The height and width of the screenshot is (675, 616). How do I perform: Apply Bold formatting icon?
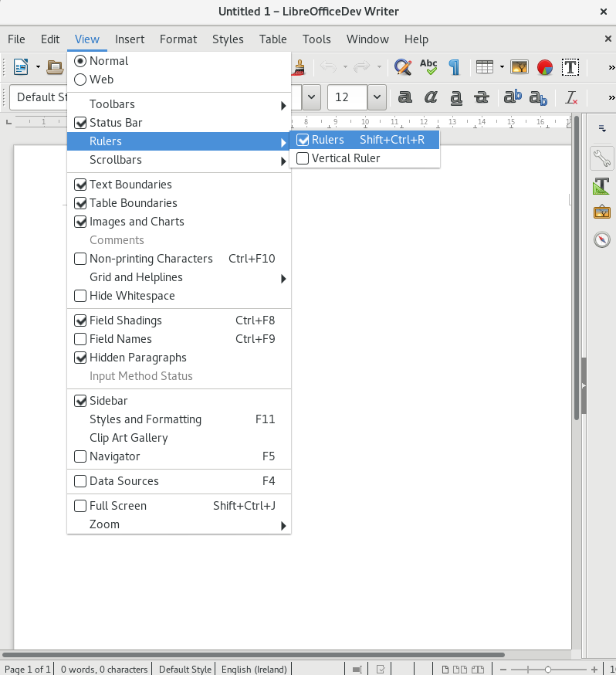click(x=404, y=97)
